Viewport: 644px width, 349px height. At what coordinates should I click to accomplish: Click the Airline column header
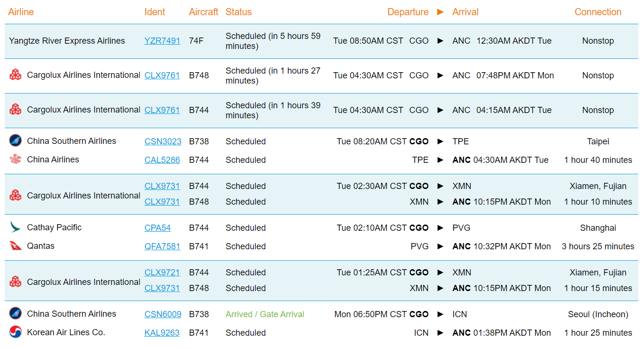21,12
